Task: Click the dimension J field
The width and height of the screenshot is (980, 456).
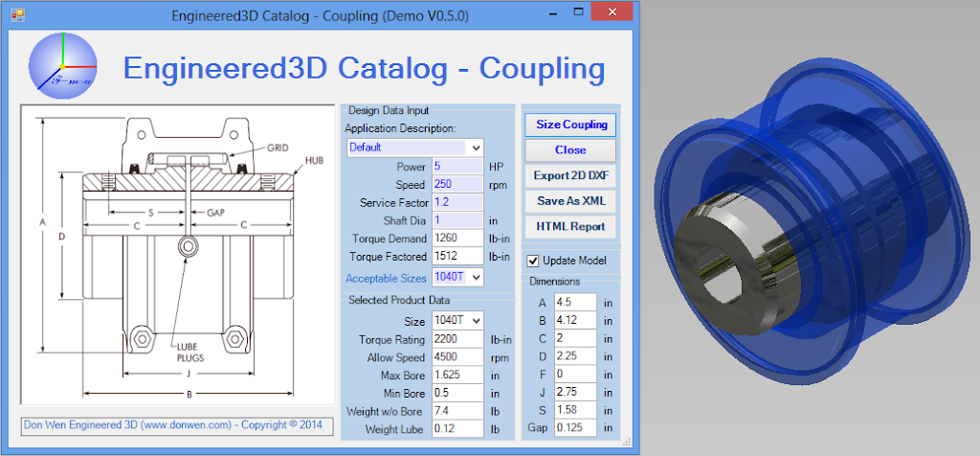Action: [575, 392]
